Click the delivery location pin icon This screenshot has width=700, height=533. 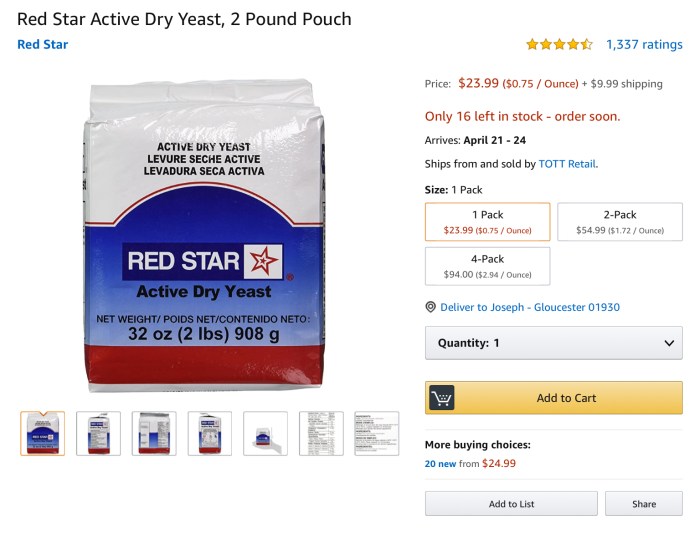[431, 307]
